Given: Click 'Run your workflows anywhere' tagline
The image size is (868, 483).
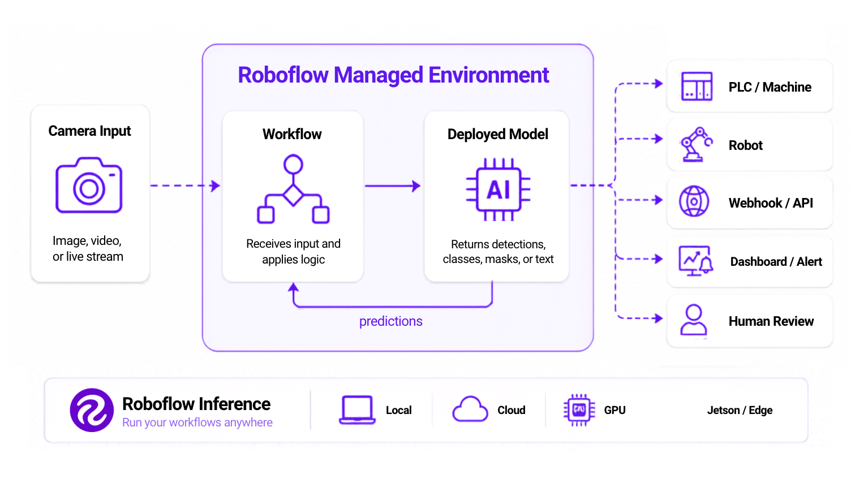Looking at the screenshot, I should [197, 422].
